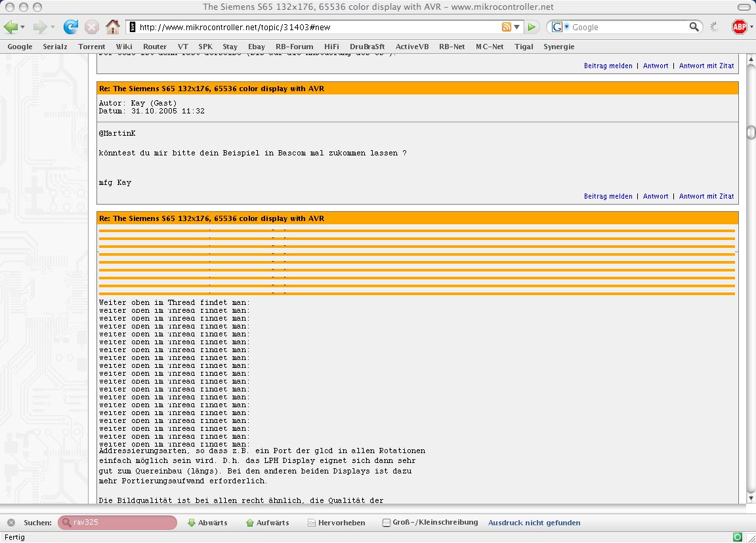Click the stop loading icon
The width and height of the screenshot is (756, 543).
(92, 27)
